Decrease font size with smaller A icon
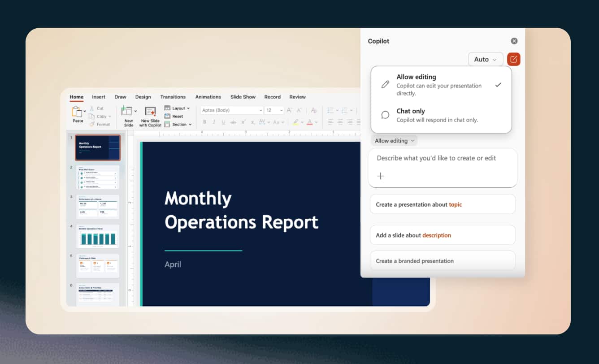Screen dimensions: 599x364 coord(299,110)
